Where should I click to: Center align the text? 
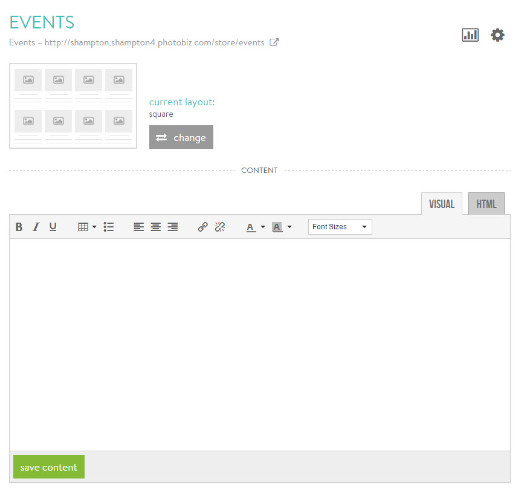(x=155, y=227)
